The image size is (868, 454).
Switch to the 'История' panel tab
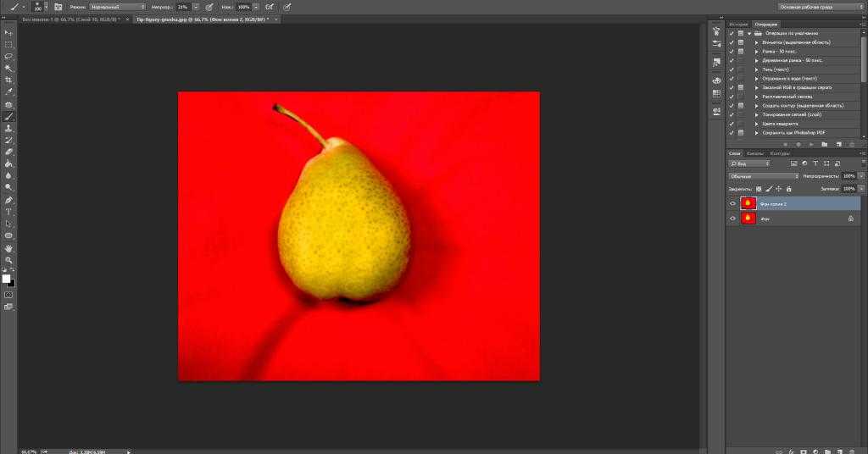point(738,24)
